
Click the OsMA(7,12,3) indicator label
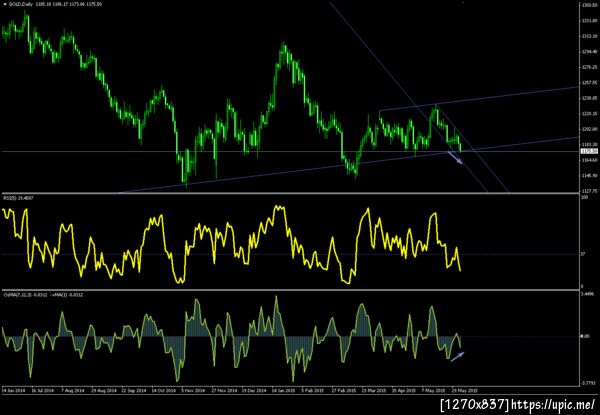(x=18, y=295)
